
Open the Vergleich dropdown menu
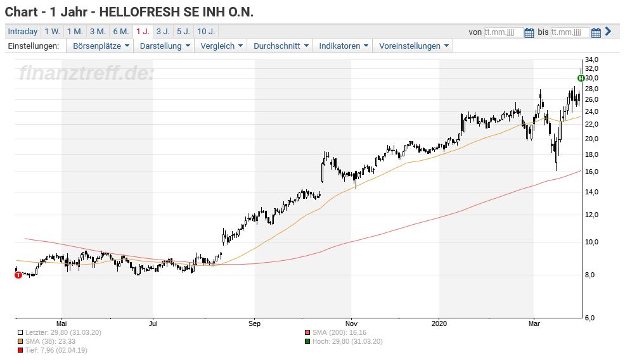[x=221, y=46]
